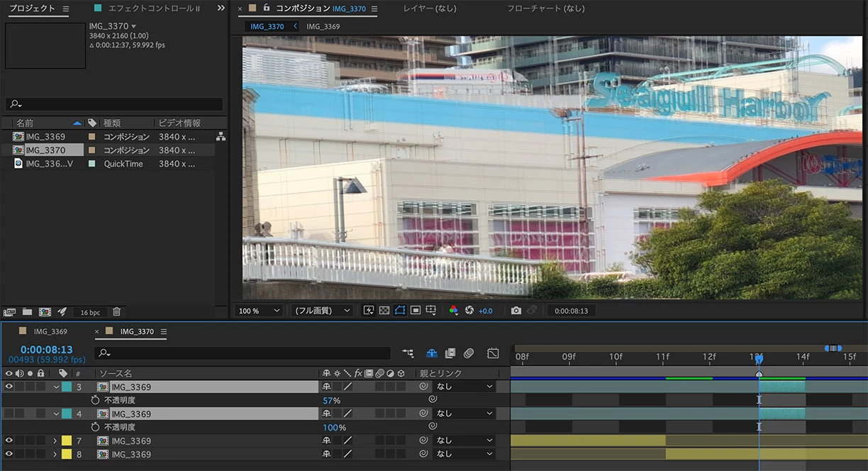Open grid and guide options
The height and width of the screenshot is (471, 868).
pos(430,311)
